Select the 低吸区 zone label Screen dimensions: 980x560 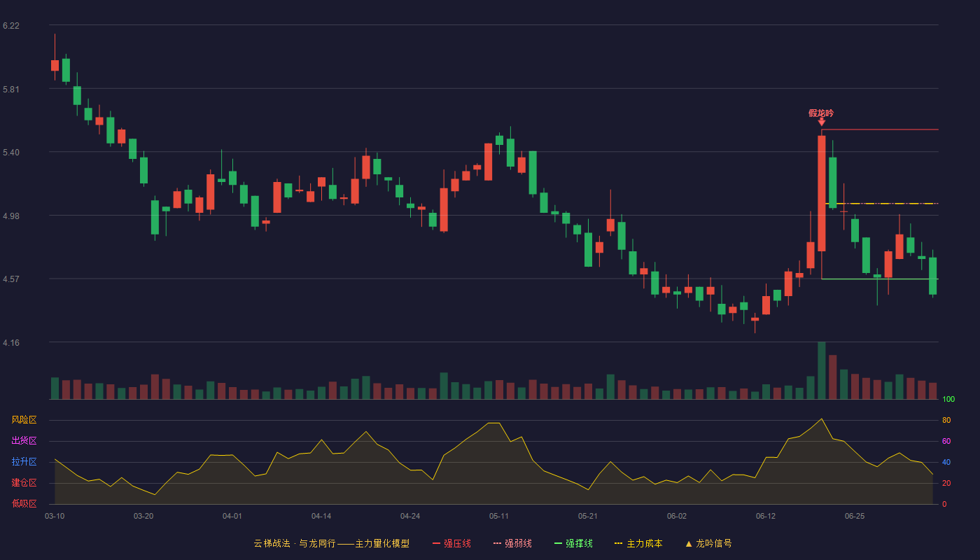click(x=24, y=503)
